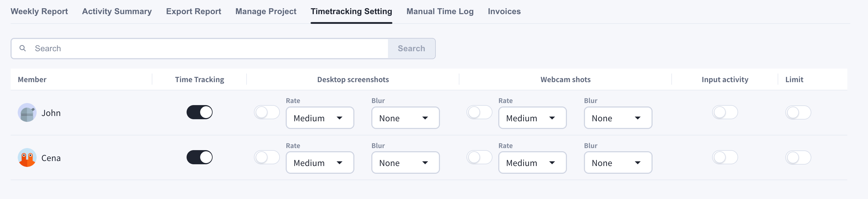868x199 pixels.
Task: Enable desktop screenshots for John
Action: click(267, 112)
